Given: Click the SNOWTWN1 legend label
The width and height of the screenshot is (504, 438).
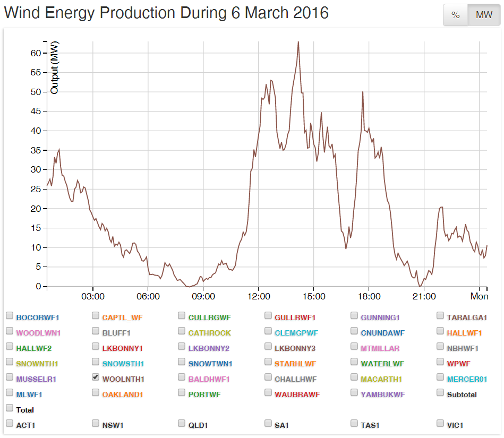Looking at the screenshot, I should click(x=210, y=364).
